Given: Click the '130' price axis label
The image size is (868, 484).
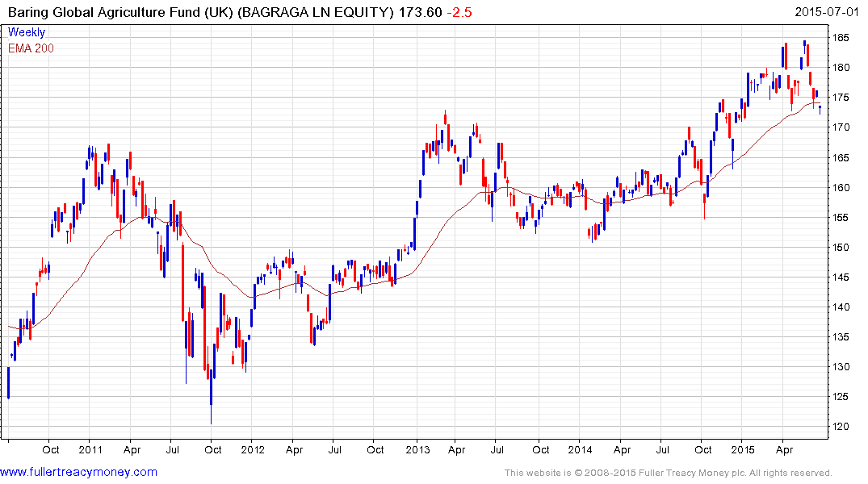Looking at the screenshot, I should (841, 367).
